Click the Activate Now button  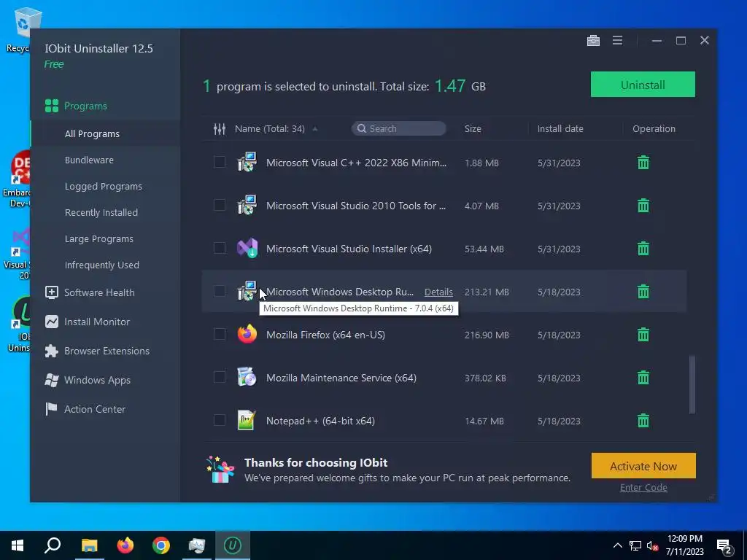click(x=643, y=466)
